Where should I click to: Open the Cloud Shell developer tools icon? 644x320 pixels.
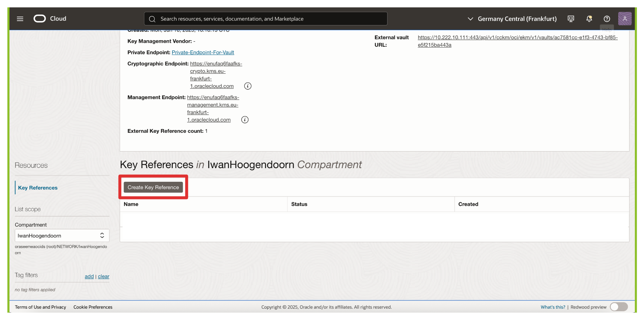pos(571,19)
